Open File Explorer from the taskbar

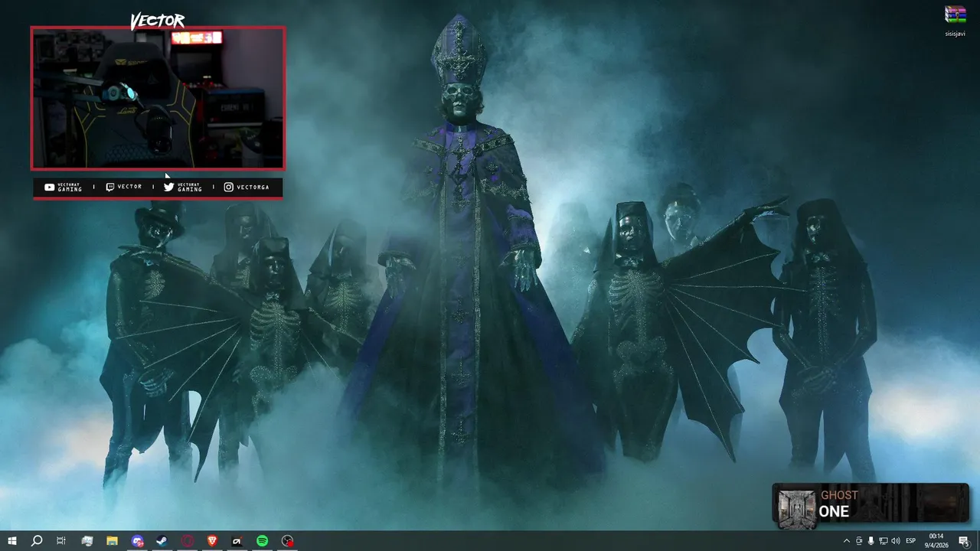click(112, 541)
